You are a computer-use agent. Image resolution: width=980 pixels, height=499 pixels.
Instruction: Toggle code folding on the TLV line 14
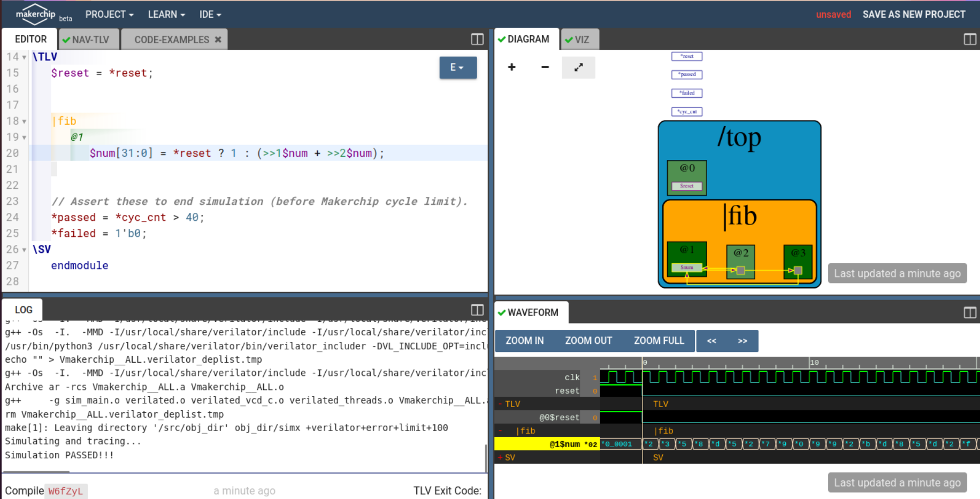[24, 57]
